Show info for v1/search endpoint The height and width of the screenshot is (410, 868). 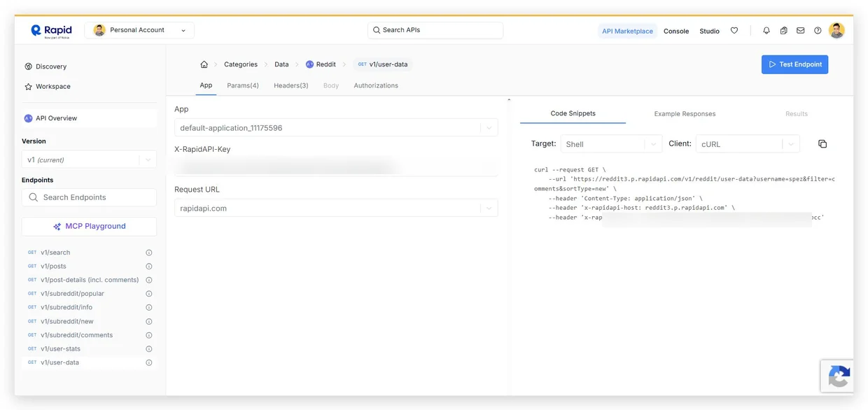149,253
